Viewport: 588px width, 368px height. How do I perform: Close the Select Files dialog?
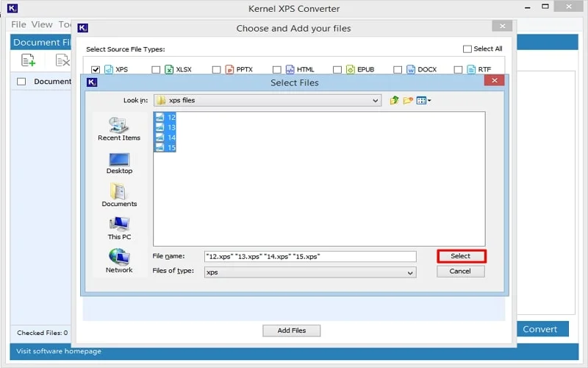pos(494,80)
